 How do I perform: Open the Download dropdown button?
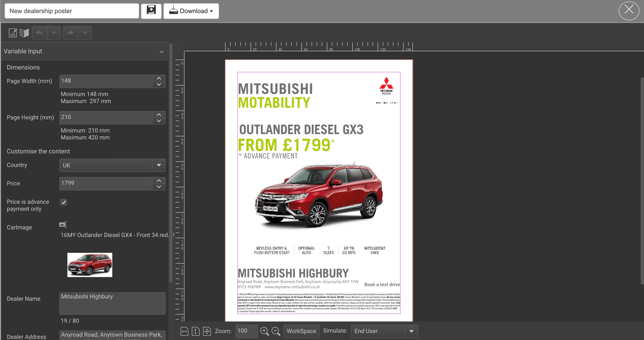point(191,11)
